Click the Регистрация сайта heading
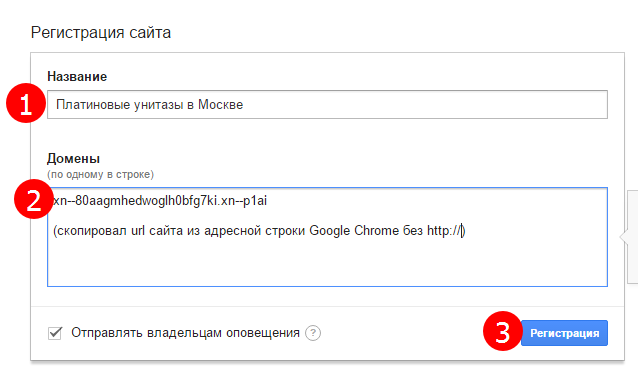Screen dimensions: 638x375 coord(101,33)
